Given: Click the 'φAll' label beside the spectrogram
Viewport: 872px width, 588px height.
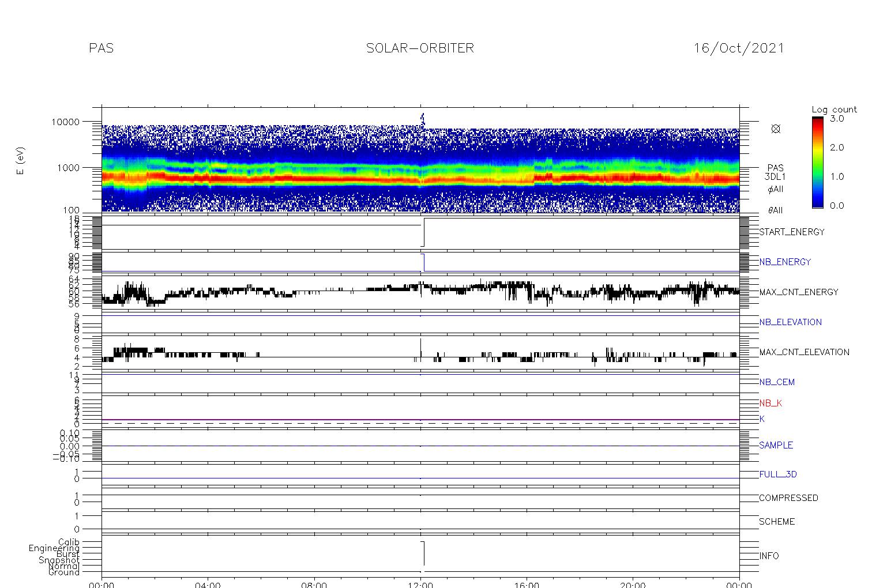Looking at the screenshot, I should pos(775,189).
